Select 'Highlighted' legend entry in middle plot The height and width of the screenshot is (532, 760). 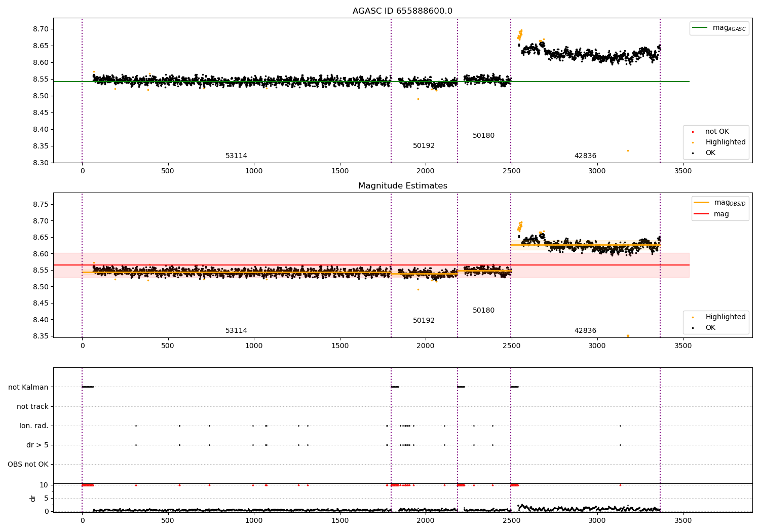[x=725, y=317]
